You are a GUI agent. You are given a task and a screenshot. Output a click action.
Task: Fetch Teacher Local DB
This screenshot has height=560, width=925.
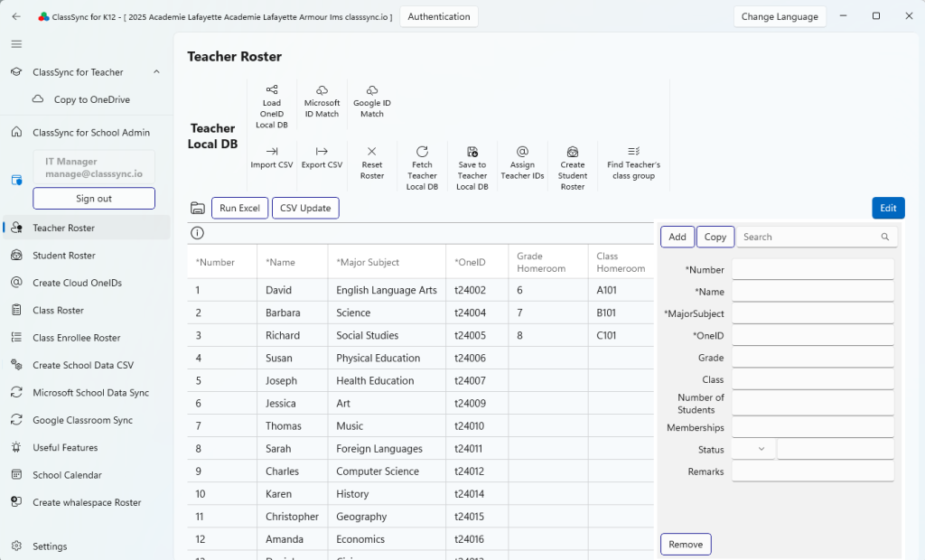pyautogui.click(x=422, y=168)
